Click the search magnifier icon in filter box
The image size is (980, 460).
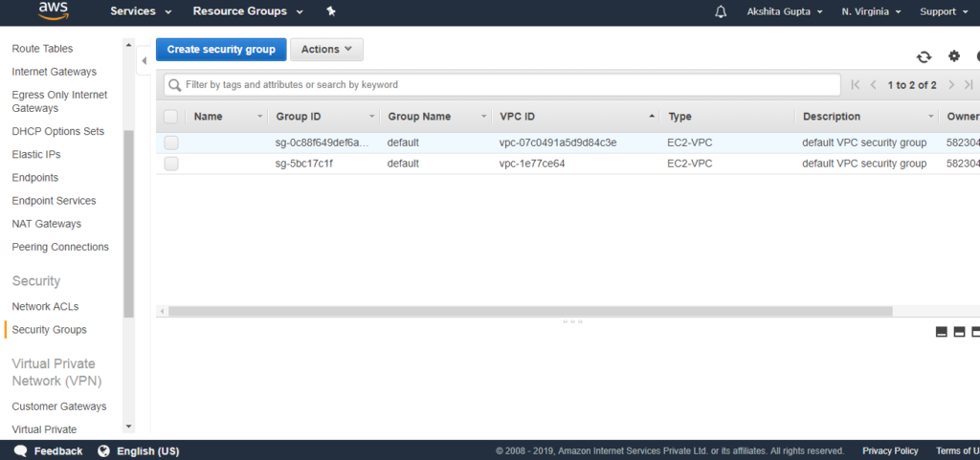(x=175, y=85)
